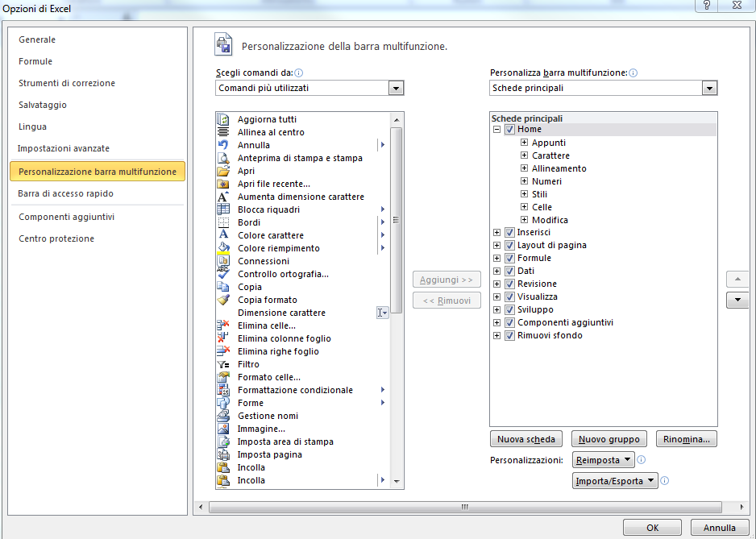Select the Apri file recente icon
Image resolution: width=756 pixels, height=539 pixels.
[x=223, y=184]
